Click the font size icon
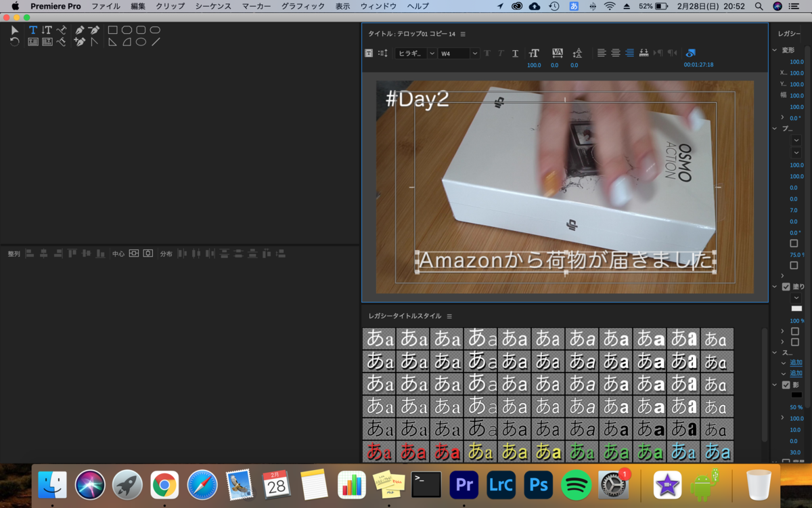The width and height of the screenshot is (812, 508). [x=534, y=53]
